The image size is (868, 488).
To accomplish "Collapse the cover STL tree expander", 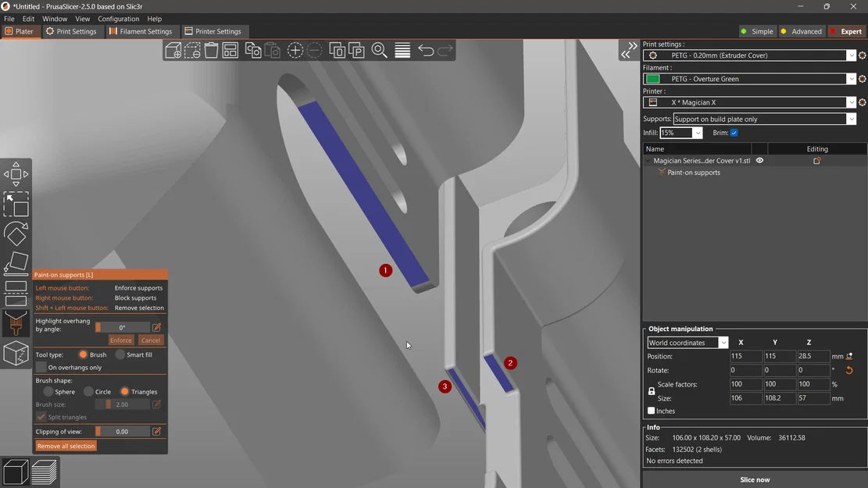I will tap(648, 160).
